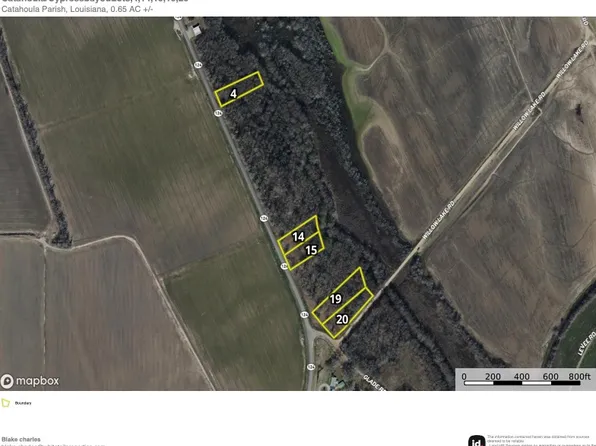Click the route 124 marker beside lot 19
The width and height of the screenshot is (596, 446).
304,315
